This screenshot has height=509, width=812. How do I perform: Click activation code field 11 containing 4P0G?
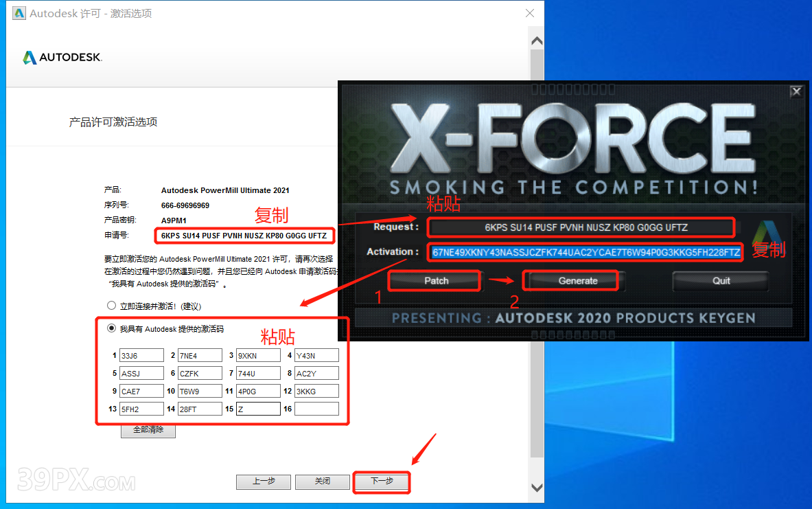coord(258,392)
